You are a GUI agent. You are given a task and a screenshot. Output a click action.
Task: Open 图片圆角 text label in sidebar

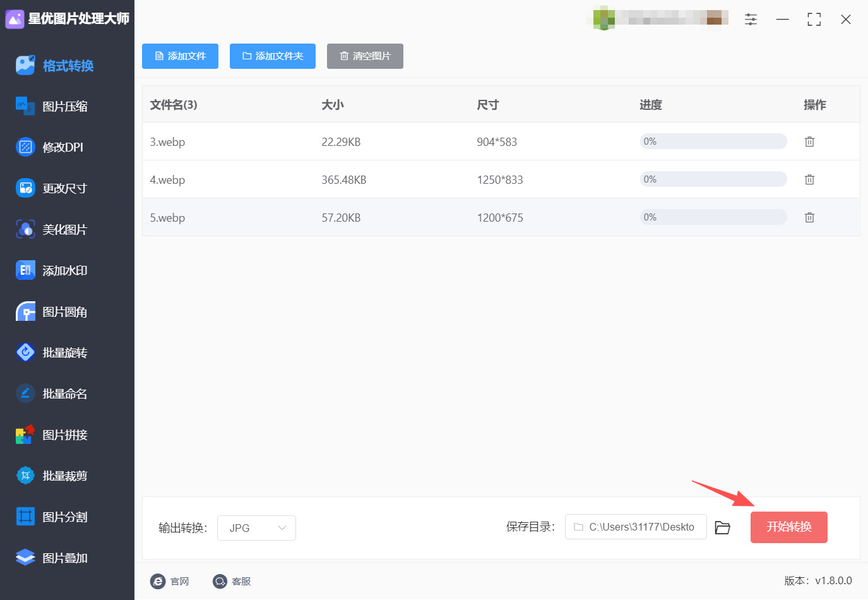[x=65, y=312]
